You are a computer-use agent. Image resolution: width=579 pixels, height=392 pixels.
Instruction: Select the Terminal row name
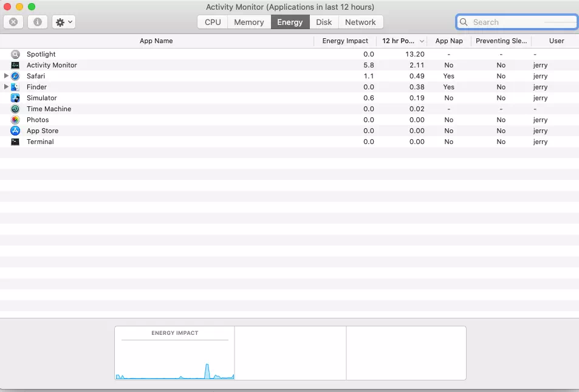click(x=40, y=142)
